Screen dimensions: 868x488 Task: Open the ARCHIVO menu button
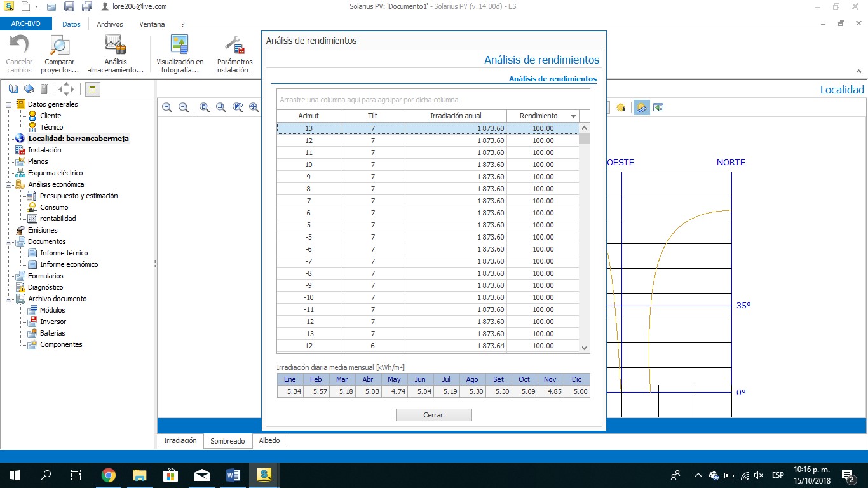coord(26,24)
